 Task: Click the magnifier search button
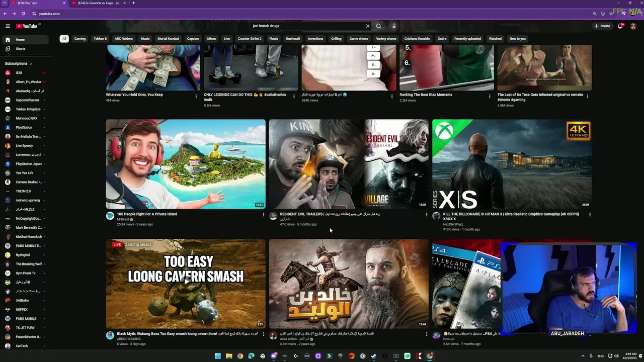click(378, 26)
